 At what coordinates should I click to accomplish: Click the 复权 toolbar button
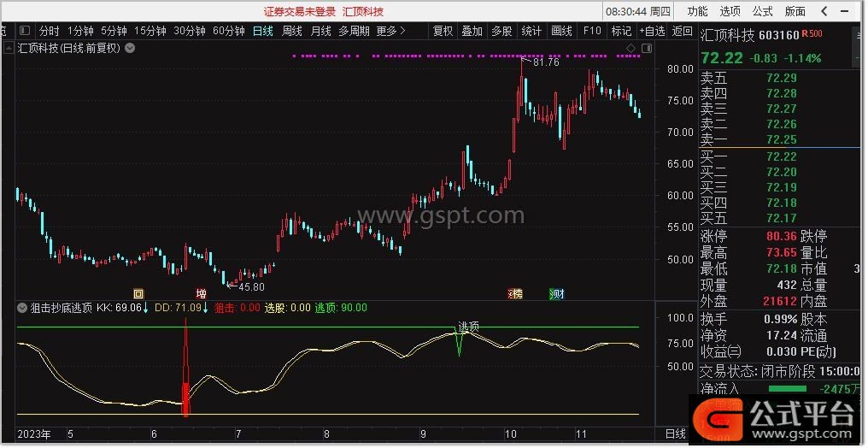[443, 31]
